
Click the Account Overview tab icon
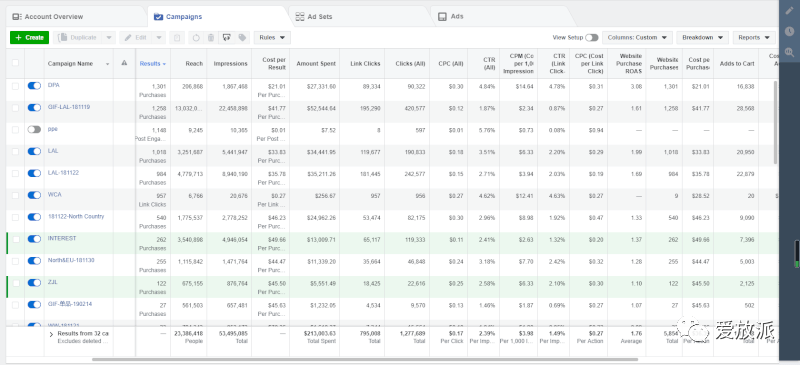17,16
